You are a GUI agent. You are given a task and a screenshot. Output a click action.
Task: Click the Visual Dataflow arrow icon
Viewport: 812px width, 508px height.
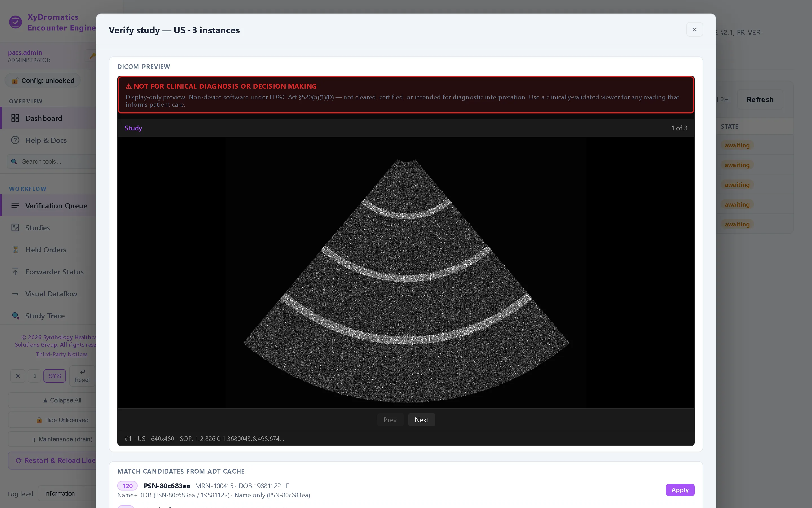point(15,294)
